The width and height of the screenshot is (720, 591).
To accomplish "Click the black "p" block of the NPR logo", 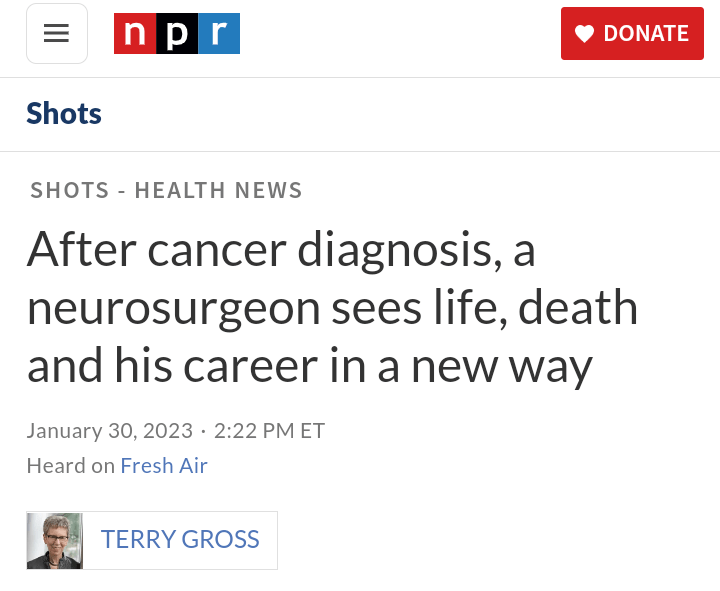I will tap(176, 33).
